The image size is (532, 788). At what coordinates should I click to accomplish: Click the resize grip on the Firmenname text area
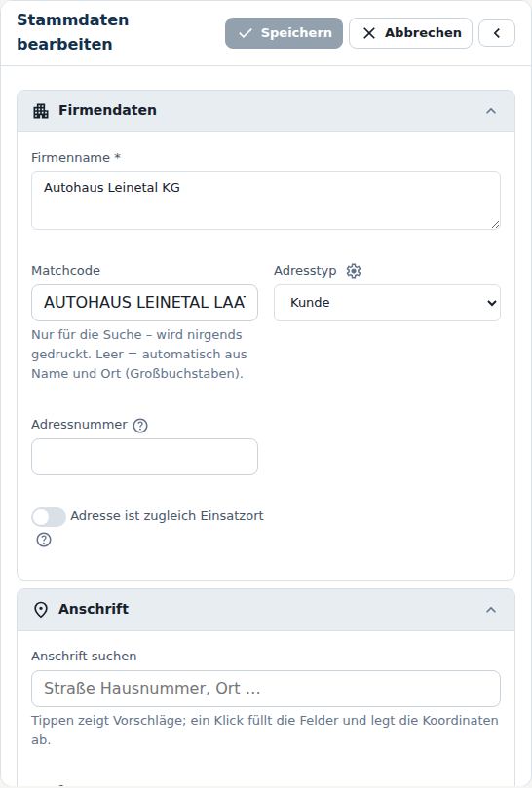coord(495,224)
